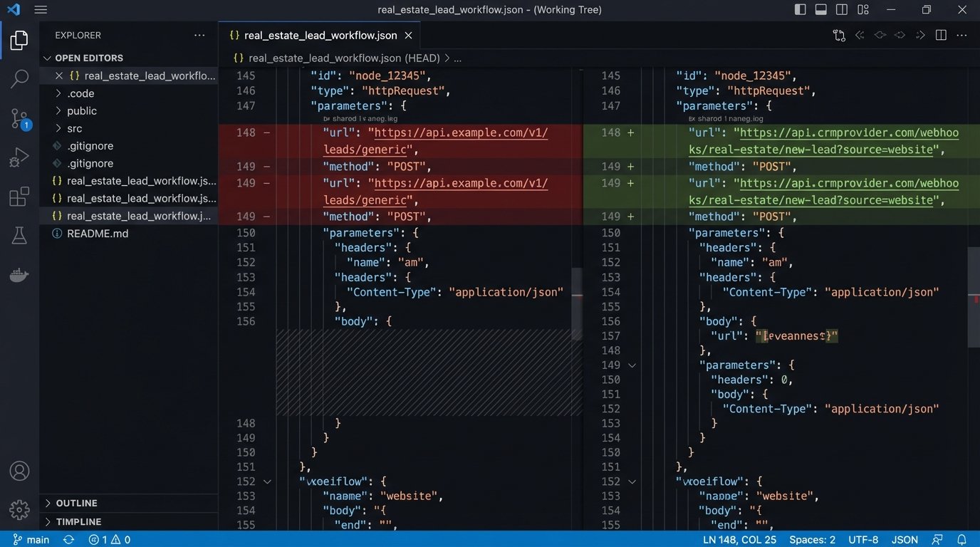Viewport: 980px width, 547px height.
Task: Open the crmprovider webhook URL link
Action: click(849, 133)
